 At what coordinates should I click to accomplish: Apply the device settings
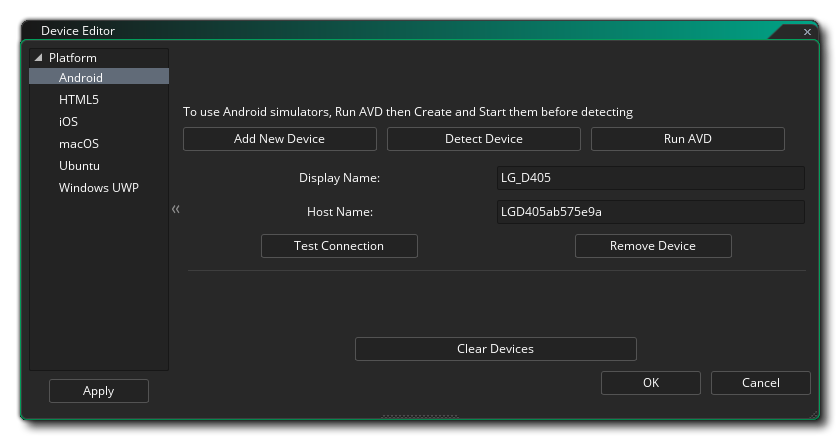[98, 391]
